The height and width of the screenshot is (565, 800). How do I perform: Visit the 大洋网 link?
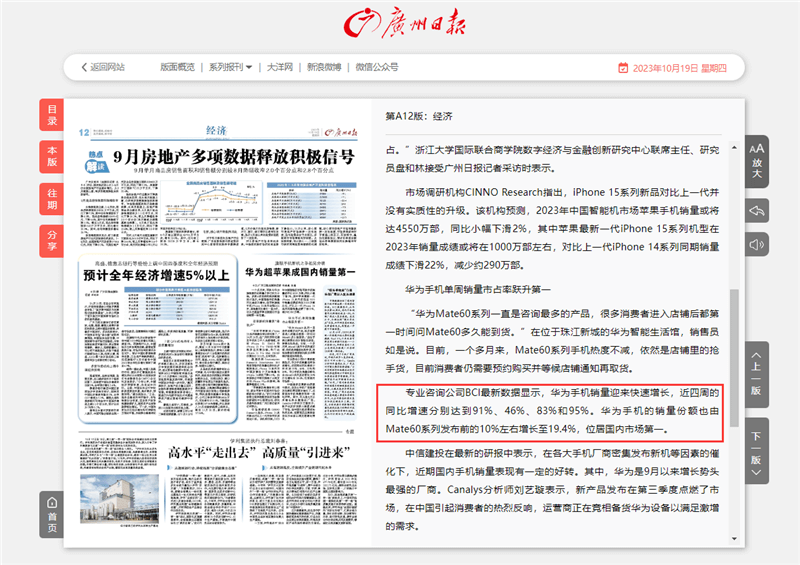tap(279, 68)
